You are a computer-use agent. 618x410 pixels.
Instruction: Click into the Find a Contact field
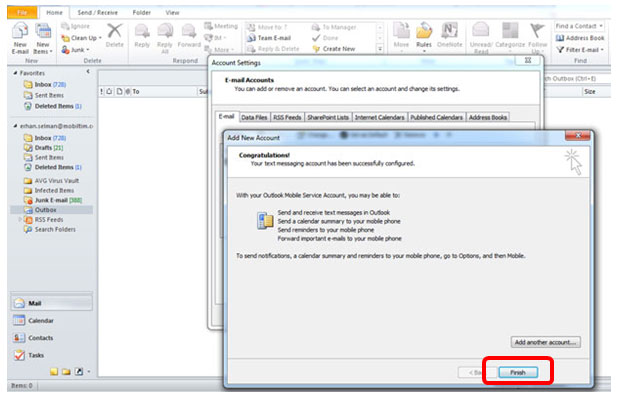tap(579, 26)
